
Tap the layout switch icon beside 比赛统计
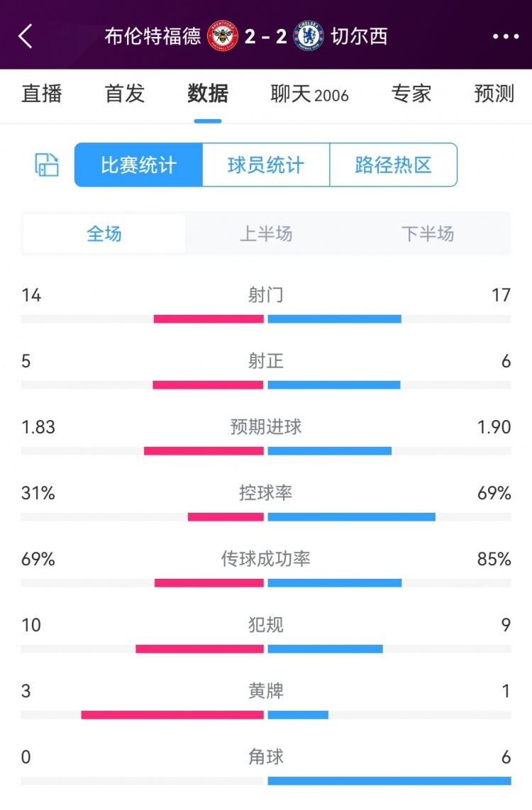47,165
